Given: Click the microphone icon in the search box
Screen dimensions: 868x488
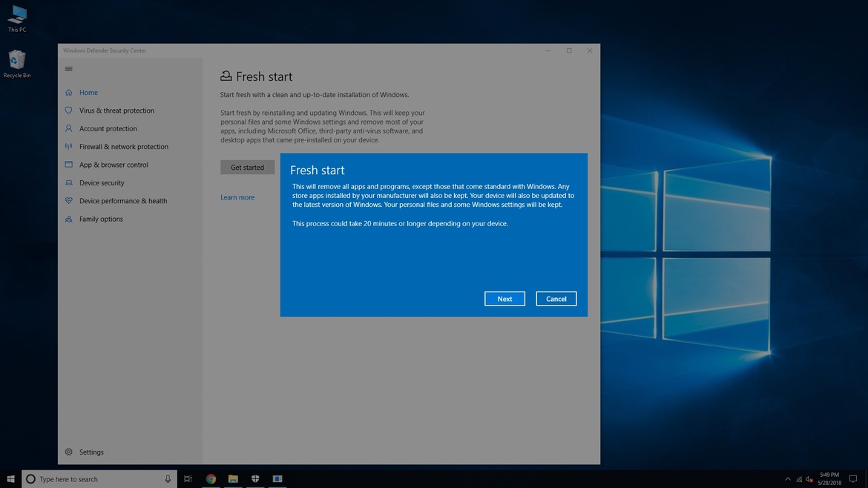Looking at the screenshot, I should pyautogui.click(x=168, y=478).
